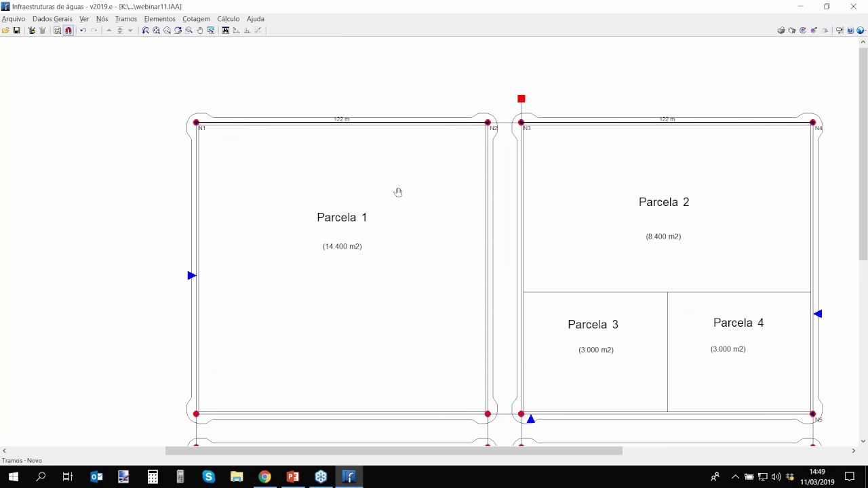Open the Nós menu
Viewport: 868px width, 488px height.
tap(102, 19)
